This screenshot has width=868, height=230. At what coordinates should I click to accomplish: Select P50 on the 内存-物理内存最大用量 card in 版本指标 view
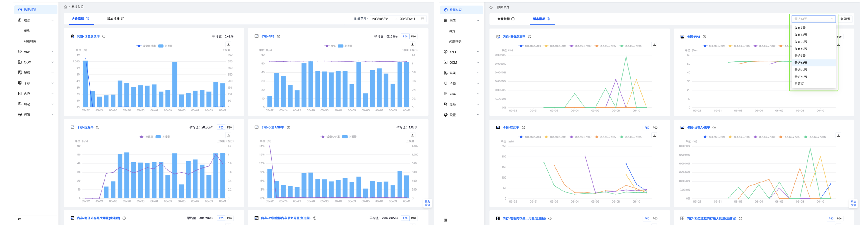(646, 219)
